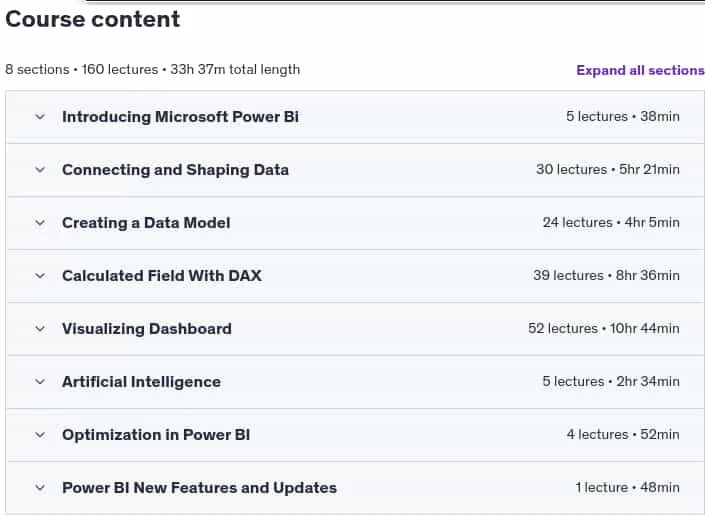
Task: Toggle chevron for Calculated Field With DAX
Action: point(40,276)
